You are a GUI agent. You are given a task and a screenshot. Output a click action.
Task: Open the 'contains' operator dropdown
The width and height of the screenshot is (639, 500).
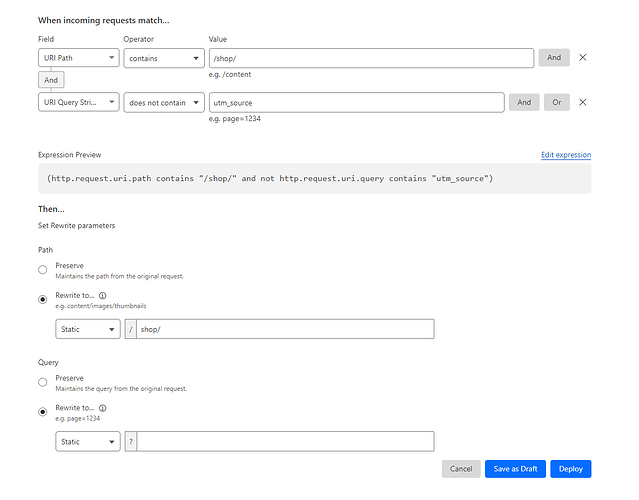tap(165, 58)
